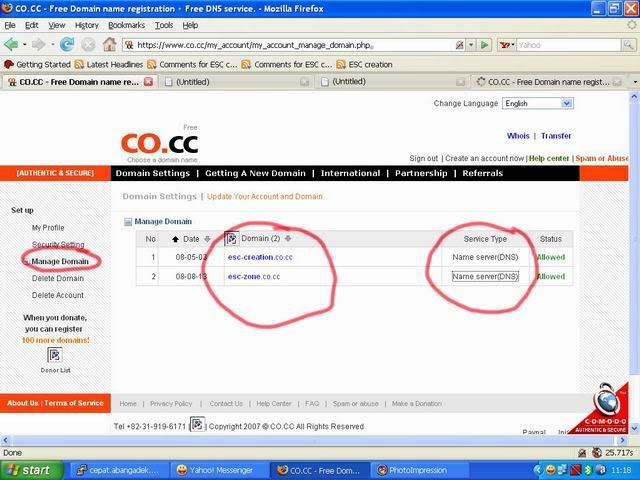Image resolution: width=640 pixels, height=480 pixels.
Task: Click the Windows Start button
Action: click(x=32, y=470)
